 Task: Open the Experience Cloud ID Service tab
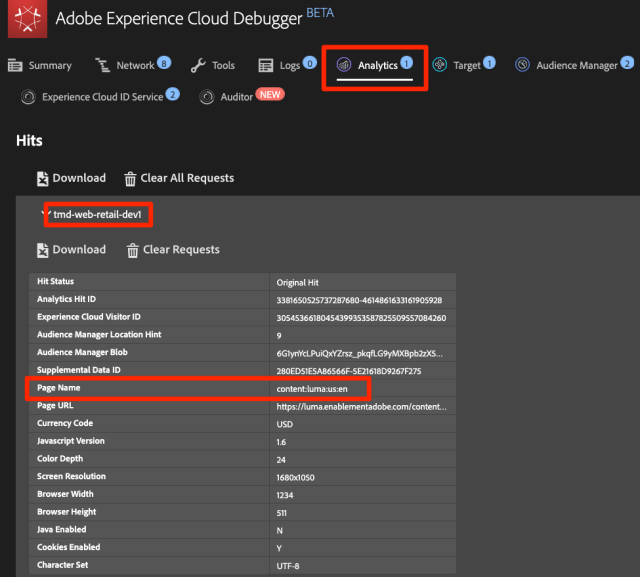coord(100,96)
